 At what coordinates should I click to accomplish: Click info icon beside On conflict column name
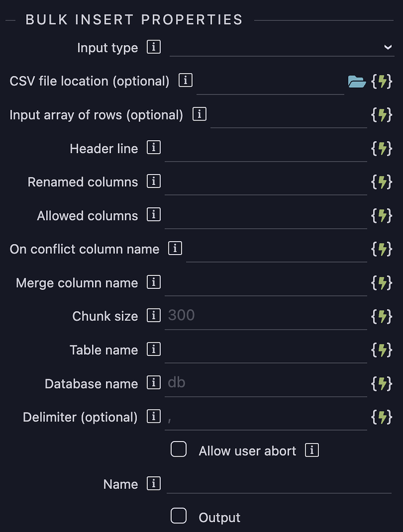point(175,248)
